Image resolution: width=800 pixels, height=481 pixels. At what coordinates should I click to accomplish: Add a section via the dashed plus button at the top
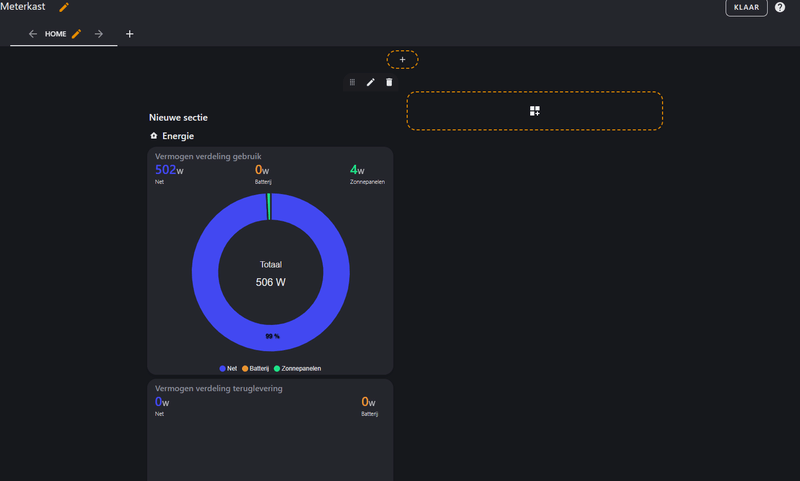[402, 60]
